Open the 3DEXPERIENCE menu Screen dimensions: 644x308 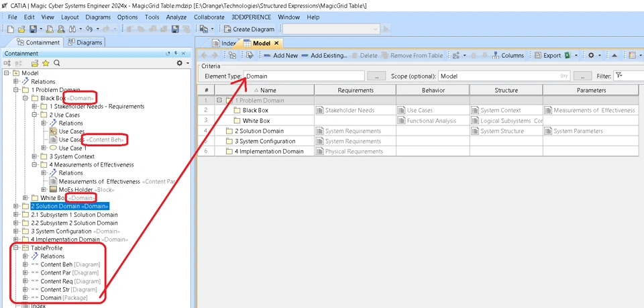(251, 17)
